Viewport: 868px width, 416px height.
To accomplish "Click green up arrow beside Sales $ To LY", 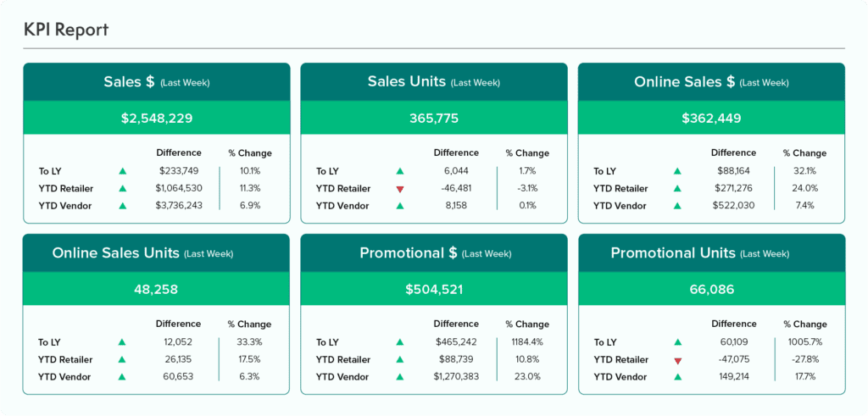I will [x=123, y=171].
